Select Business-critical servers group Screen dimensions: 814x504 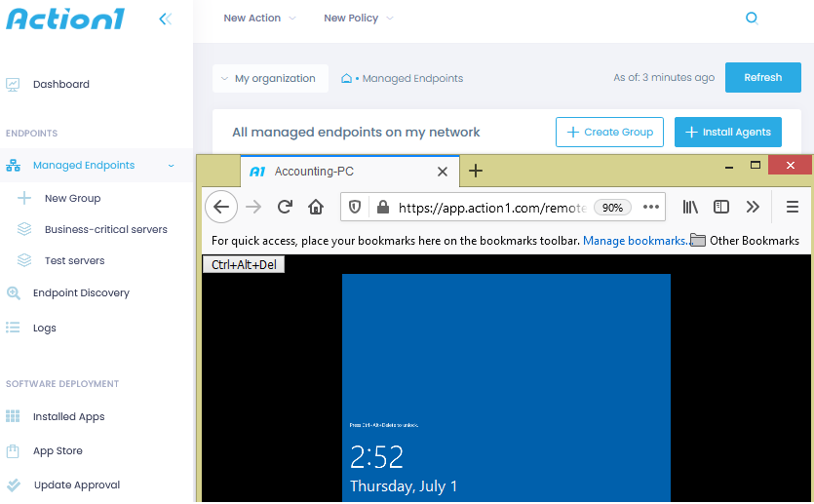click(x=106, y=229)
